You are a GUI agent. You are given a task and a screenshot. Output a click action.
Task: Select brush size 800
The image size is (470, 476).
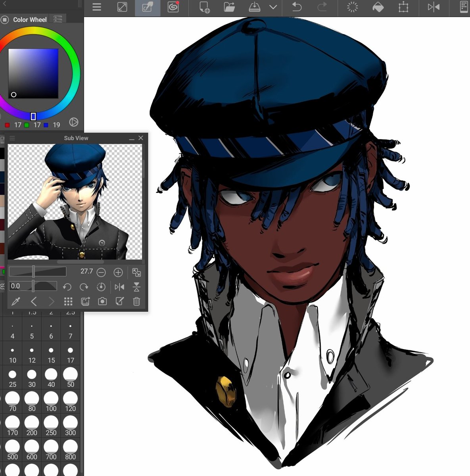(70, 451)
